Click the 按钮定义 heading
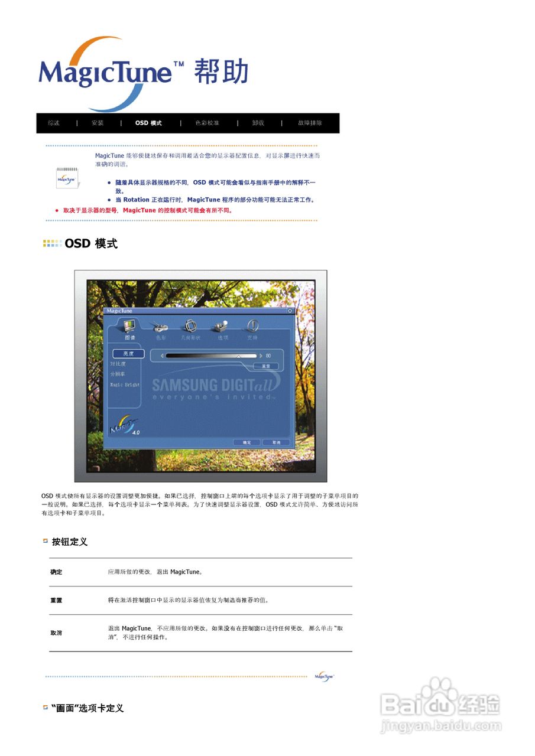Screen dimensions: 535x756 click(70, 542)
